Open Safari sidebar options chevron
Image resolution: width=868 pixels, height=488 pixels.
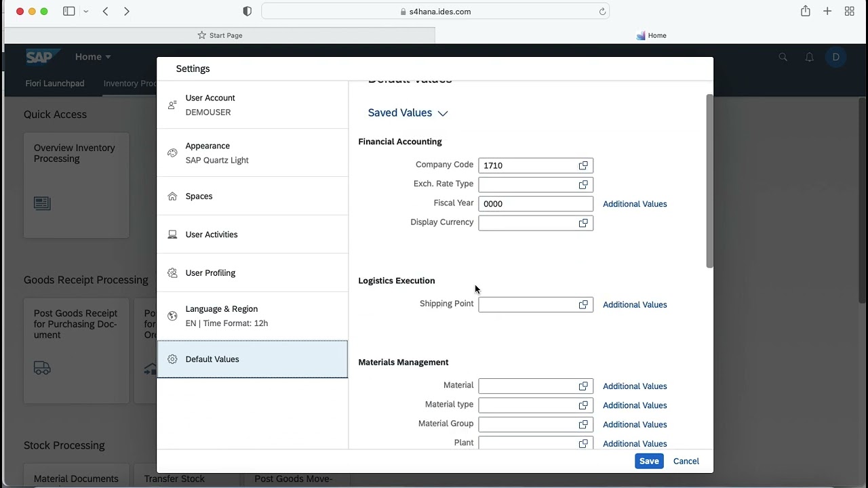85,12
